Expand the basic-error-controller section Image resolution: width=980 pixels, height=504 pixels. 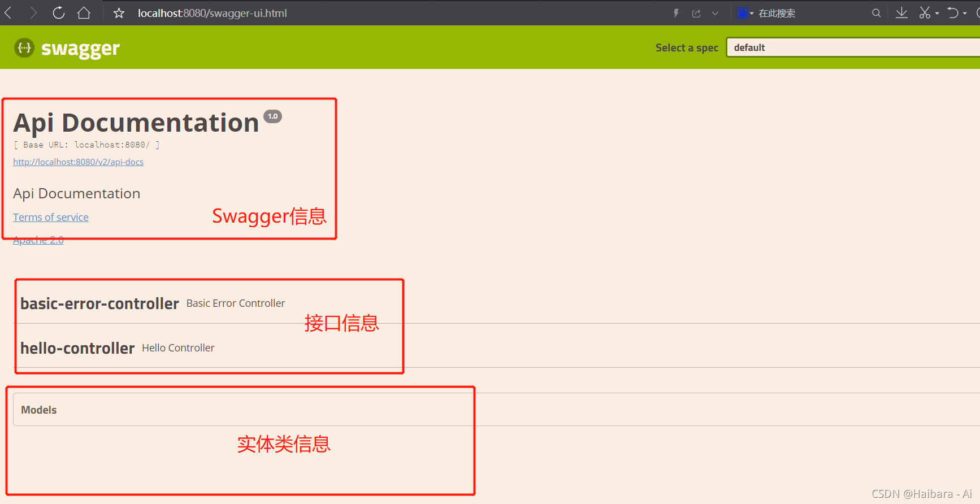pyautogui.click(x=99, y=304)
